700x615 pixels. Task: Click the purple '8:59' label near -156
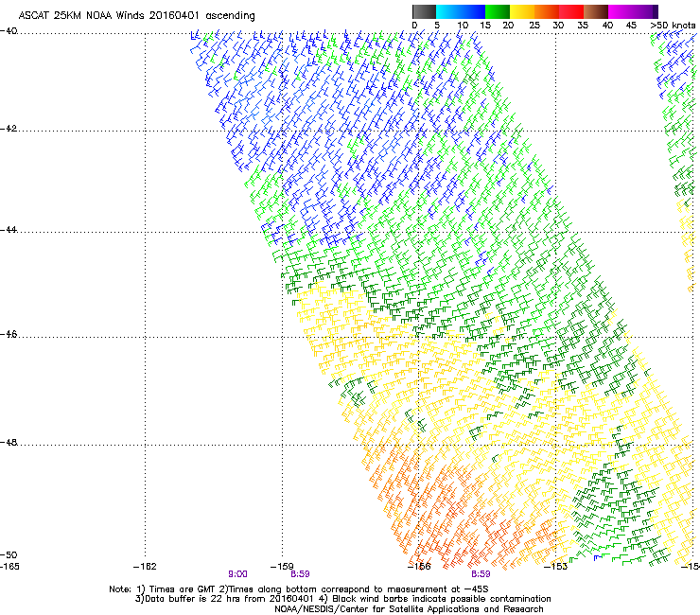pos(481,574)
